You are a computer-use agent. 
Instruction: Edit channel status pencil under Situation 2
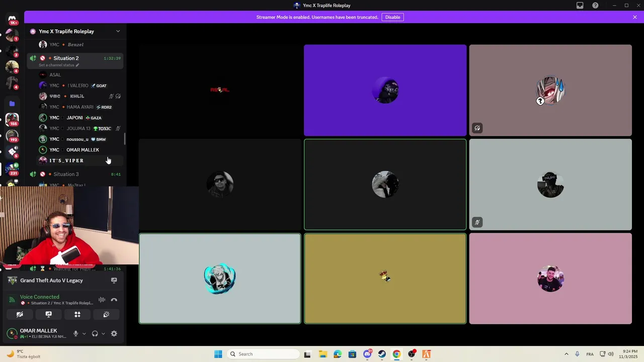pos(77,65)
